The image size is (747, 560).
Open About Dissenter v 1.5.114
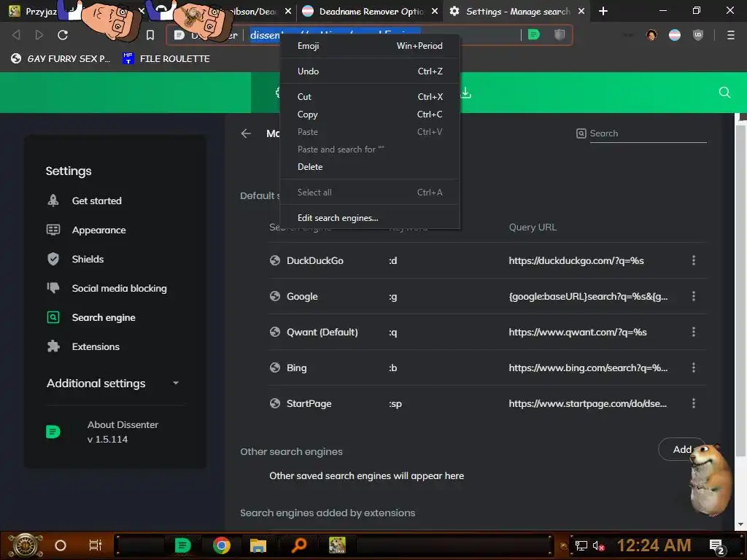(123, 432)
